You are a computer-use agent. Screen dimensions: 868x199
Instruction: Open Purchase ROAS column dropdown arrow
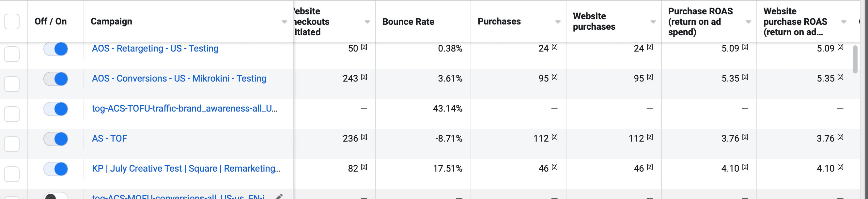pyautogui.click(x=748, y=22)
